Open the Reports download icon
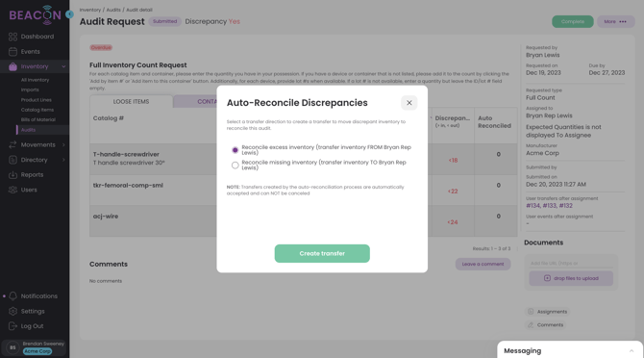Viewport: 644px width, 358px height. pyautogui.click(x=12, y=175)
